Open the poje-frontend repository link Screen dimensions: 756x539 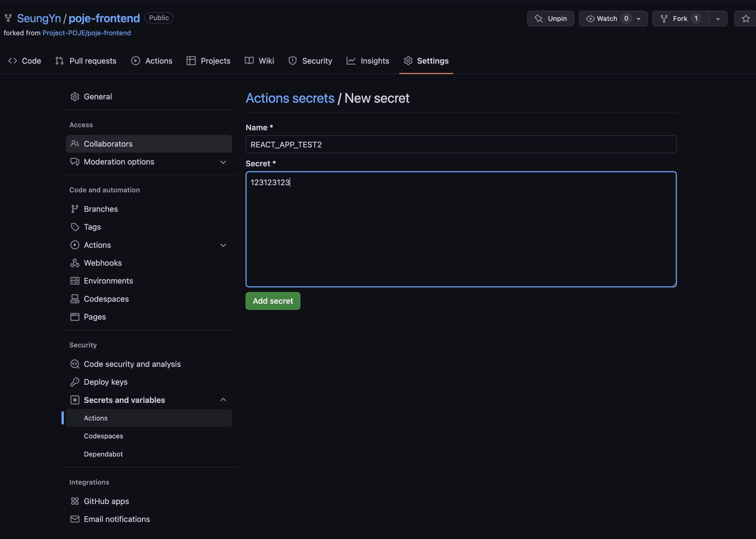click(104, 18)
